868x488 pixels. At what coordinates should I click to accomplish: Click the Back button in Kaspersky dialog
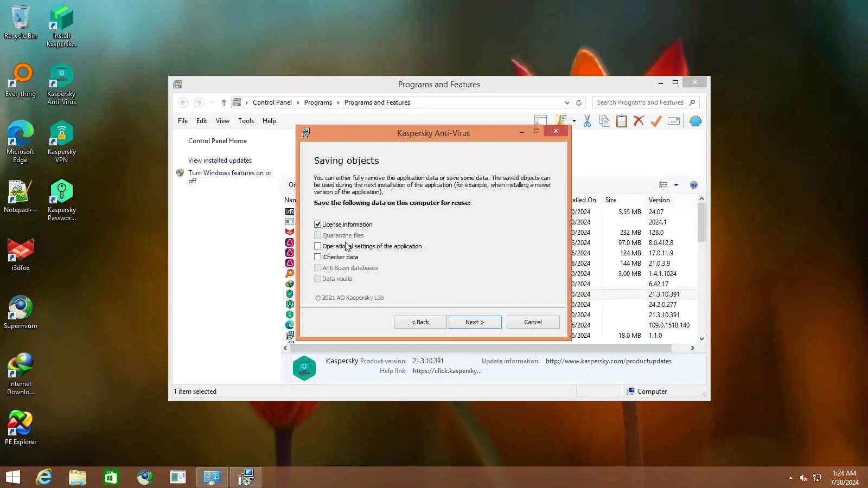pos(420,322)
